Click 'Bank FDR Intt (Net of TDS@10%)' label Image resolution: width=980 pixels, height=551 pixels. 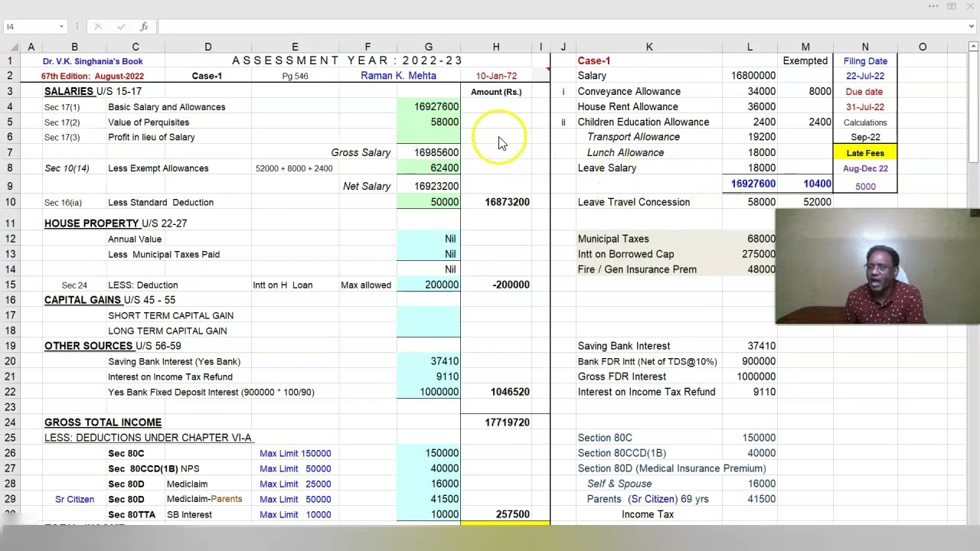click(648, 361)
